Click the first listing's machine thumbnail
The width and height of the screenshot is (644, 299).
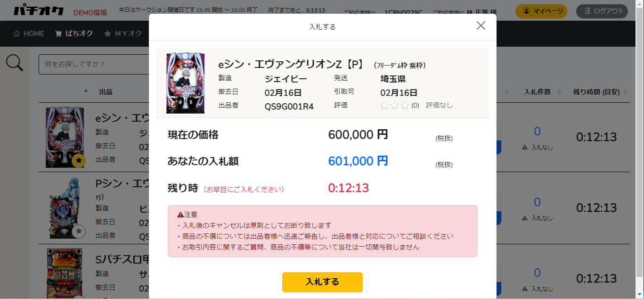coord(65,137)
